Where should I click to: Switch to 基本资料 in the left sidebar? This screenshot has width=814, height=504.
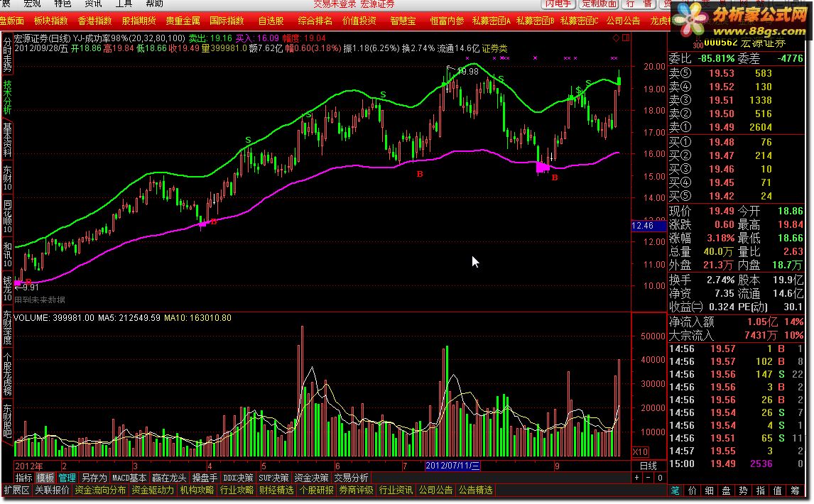[7, 140]
